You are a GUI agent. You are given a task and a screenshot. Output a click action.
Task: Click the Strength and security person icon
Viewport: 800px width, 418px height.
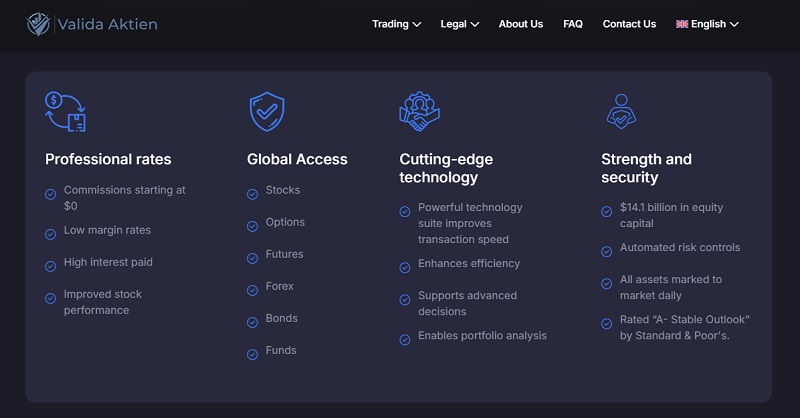621,112
